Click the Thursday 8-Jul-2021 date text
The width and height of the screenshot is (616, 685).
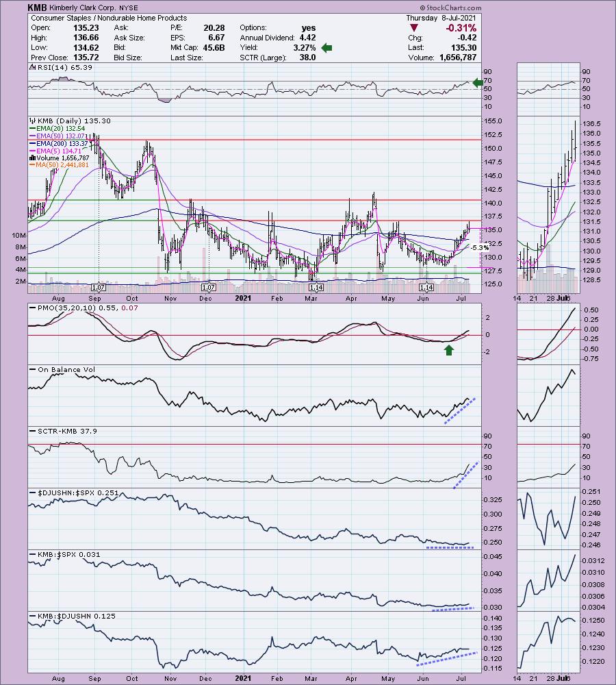[x=441, y=18]
